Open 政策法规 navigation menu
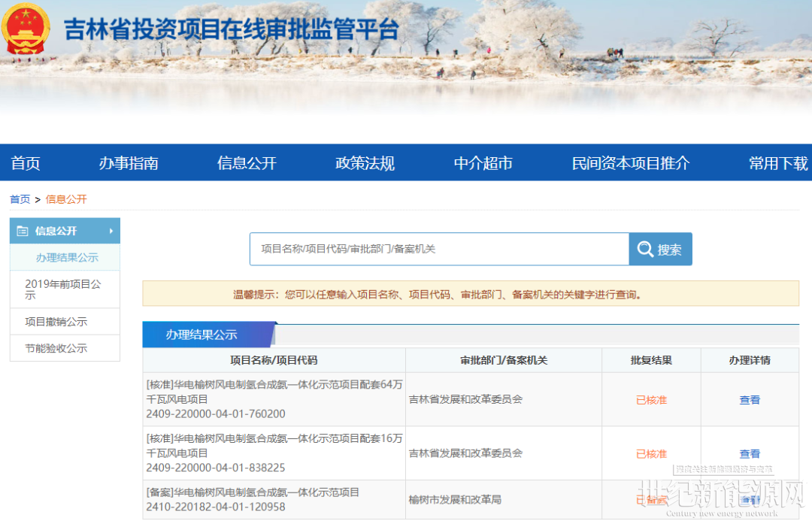812x521 pixels. coord(365,163)
